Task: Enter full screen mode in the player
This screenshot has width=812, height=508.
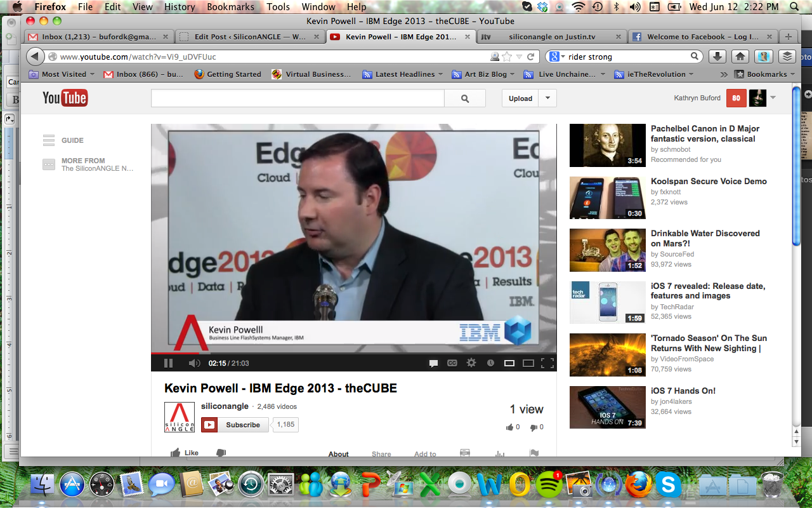Action: 547,363
